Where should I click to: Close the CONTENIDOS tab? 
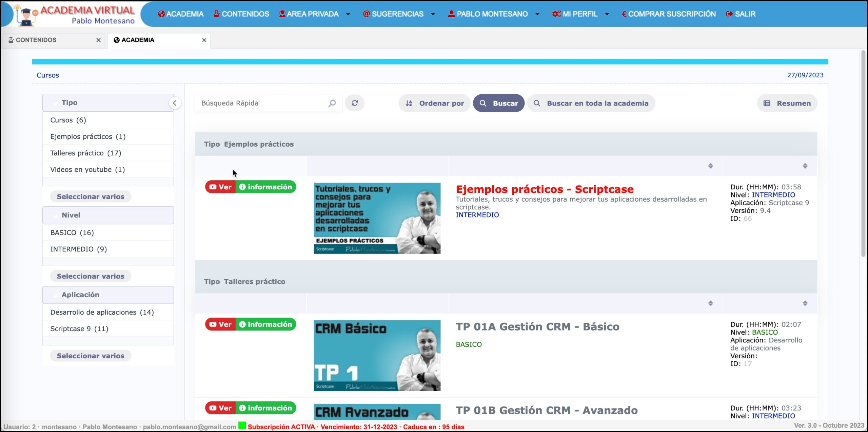tap(98, 40)
